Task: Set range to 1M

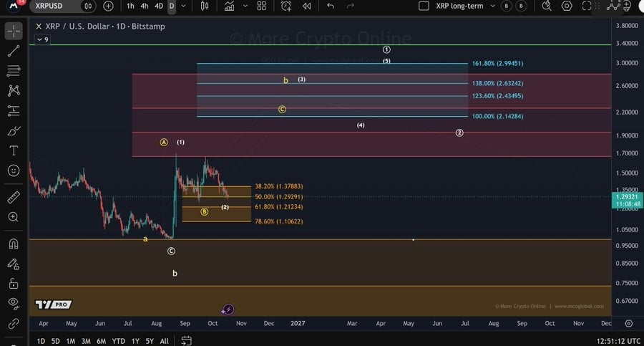Action: pos(71,341)
